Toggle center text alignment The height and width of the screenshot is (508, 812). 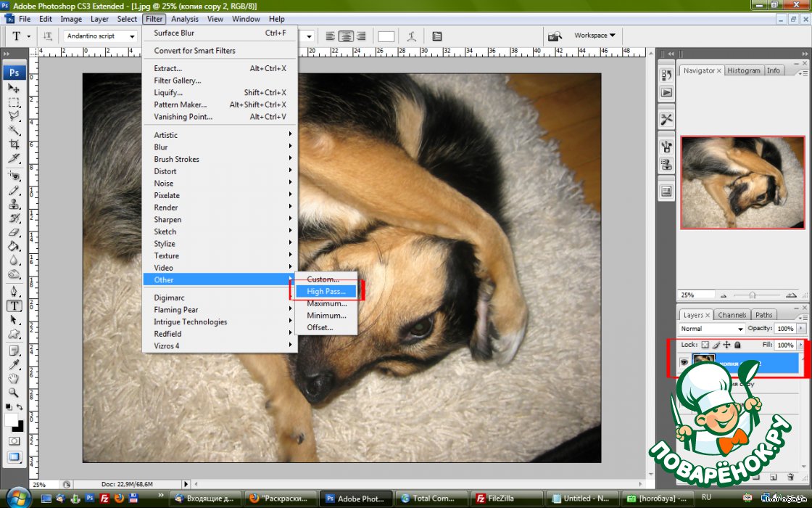[x=346, y=36]
